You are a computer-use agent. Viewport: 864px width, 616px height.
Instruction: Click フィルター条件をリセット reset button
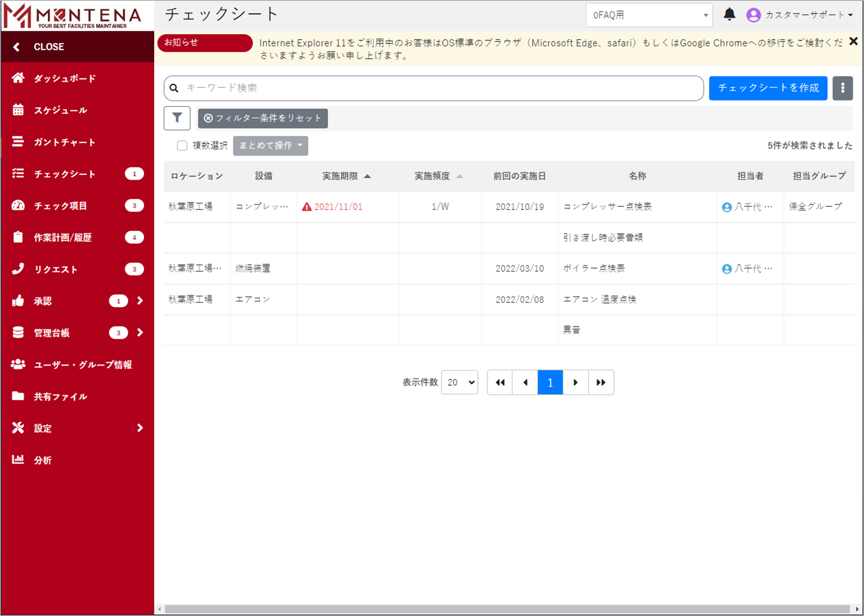click(x=263, y=118)
